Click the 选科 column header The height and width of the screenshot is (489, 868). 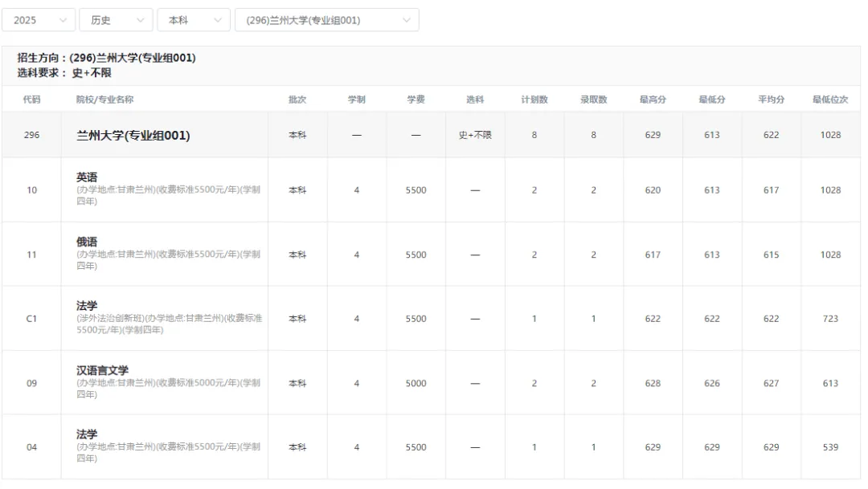click(x=475, y=100)
